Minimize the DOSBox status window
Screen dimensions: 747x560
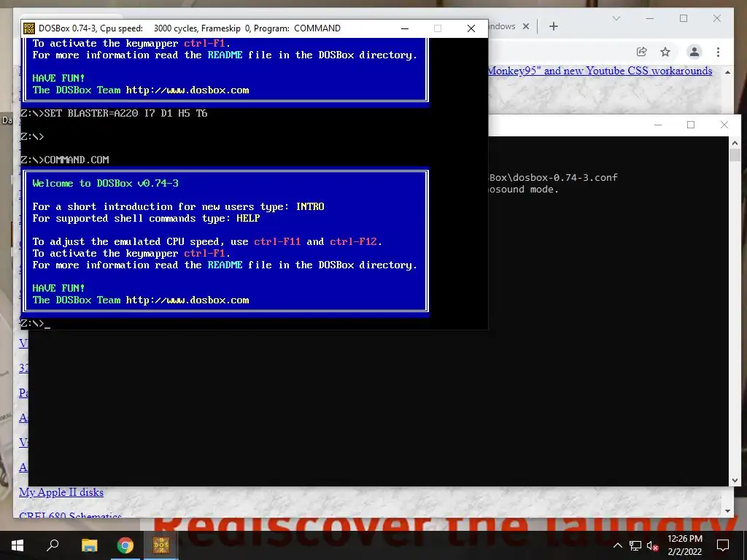(x=658, y=125)
